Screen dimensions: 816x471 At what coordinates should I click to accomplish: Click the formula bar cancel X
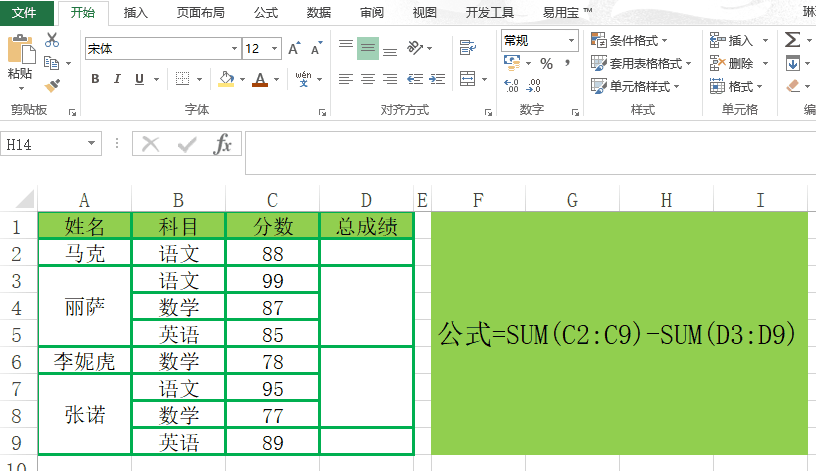coord(150,144)
